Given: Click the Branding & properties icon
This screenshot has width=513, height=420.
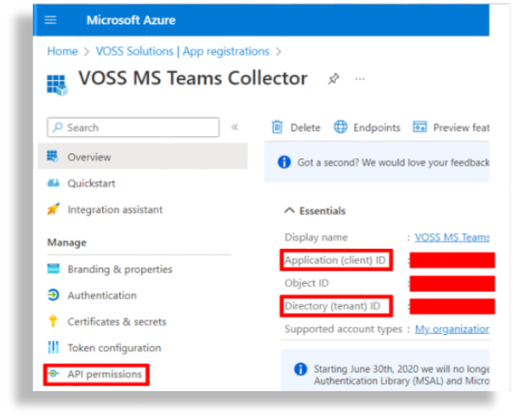Looking at the screenshot, I should 54,269.
